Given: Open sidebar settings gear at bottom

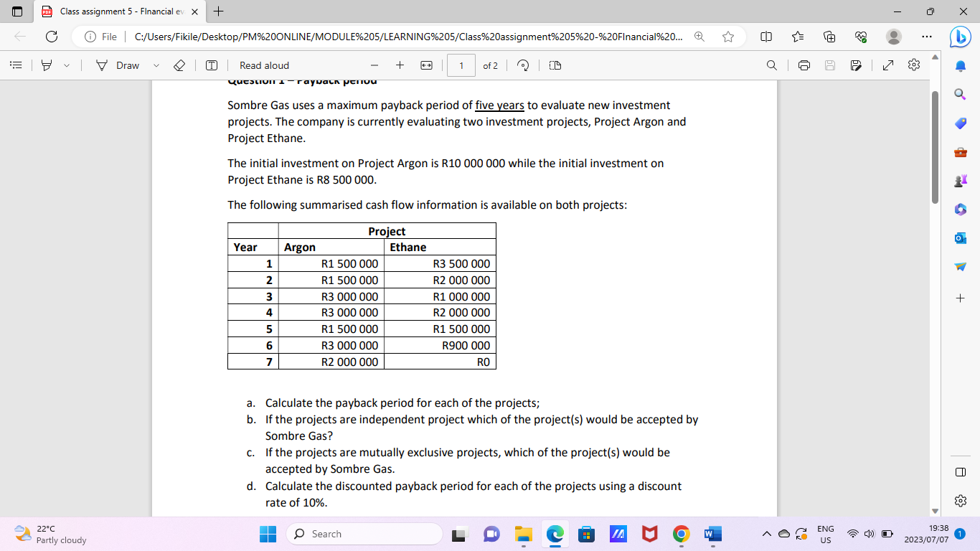Looking at the screenshot, I should pos(960,500).
